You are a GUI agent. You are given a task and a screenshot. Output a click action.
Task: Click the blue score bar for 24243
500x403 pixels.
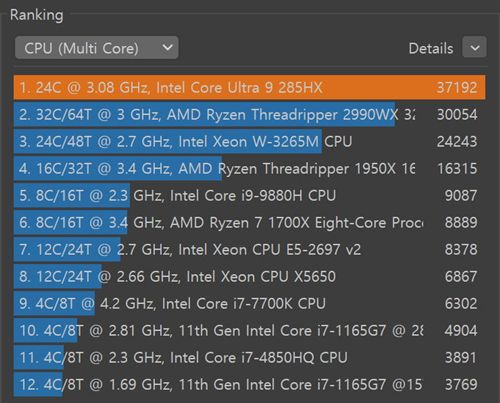(x=168, y=142)
